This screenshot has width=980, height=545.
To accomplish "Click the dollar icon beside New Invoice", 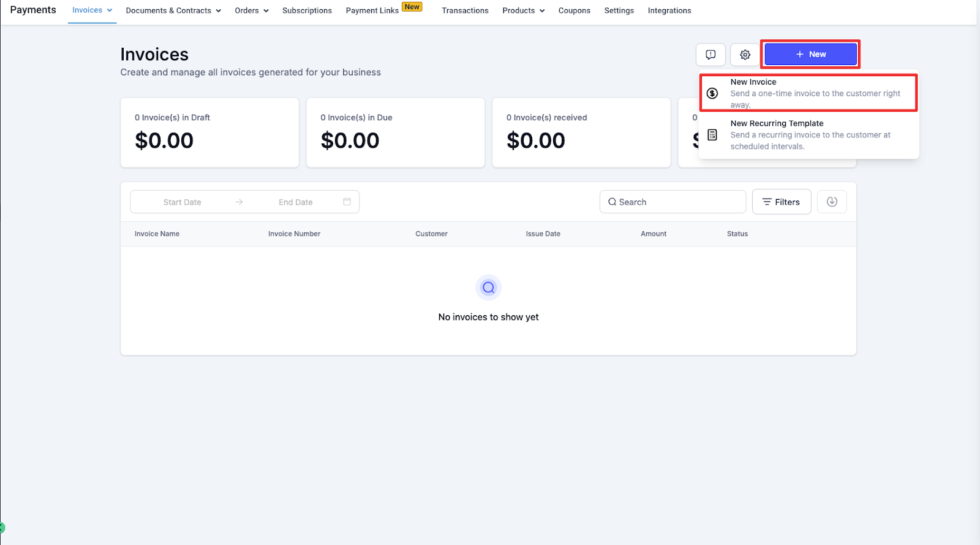I will coord(712,93).
